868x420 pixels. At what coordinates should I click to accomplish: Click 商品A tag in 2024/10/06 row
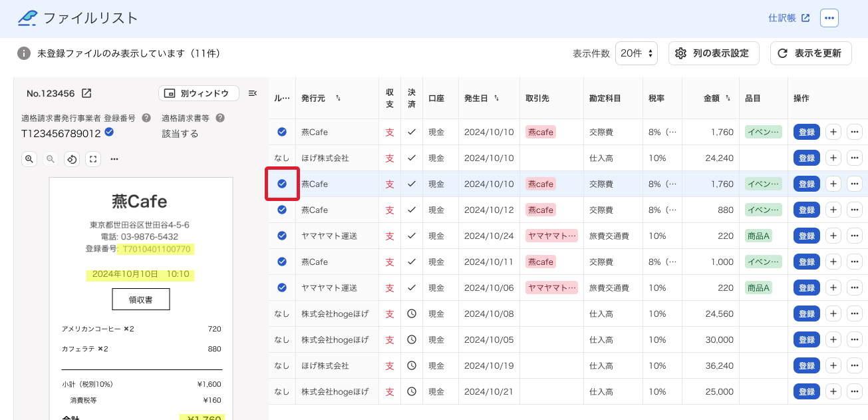[758, 288]
